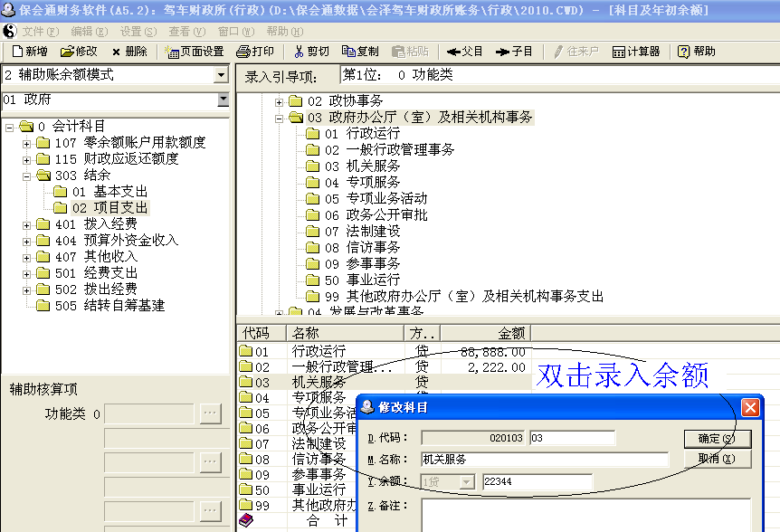Click the 确定 confirm button

[718, 438]
